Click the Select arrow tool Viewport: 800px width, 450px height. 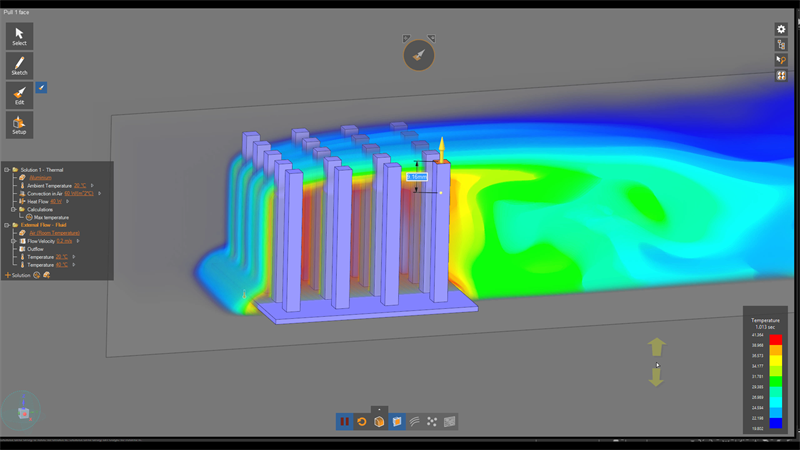tap(19, 37)
